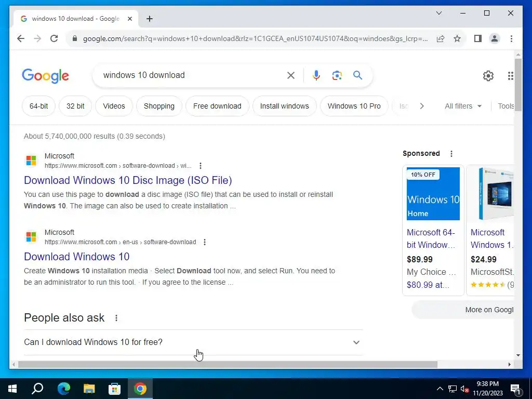Click the Windows 10 Home product image
This screenshot has height=399, width=532.
[433, 194]
